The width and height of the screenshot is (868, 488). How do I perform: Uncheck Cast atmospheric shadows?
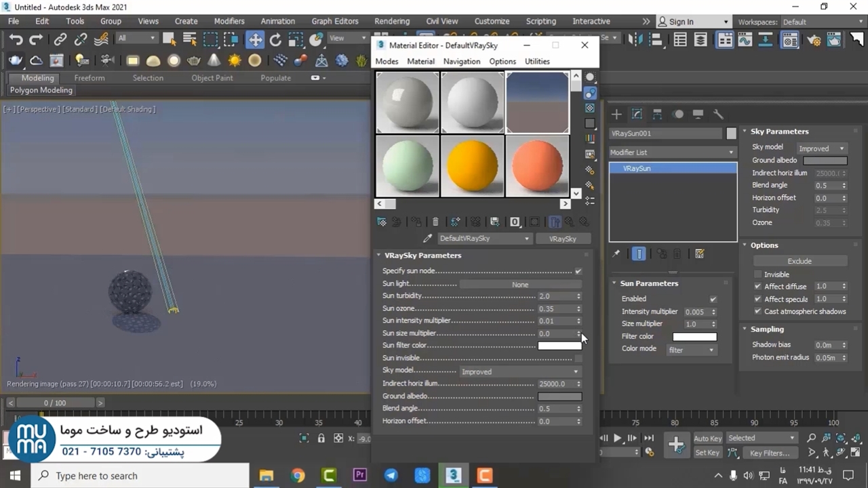click(x=757, y=312)
